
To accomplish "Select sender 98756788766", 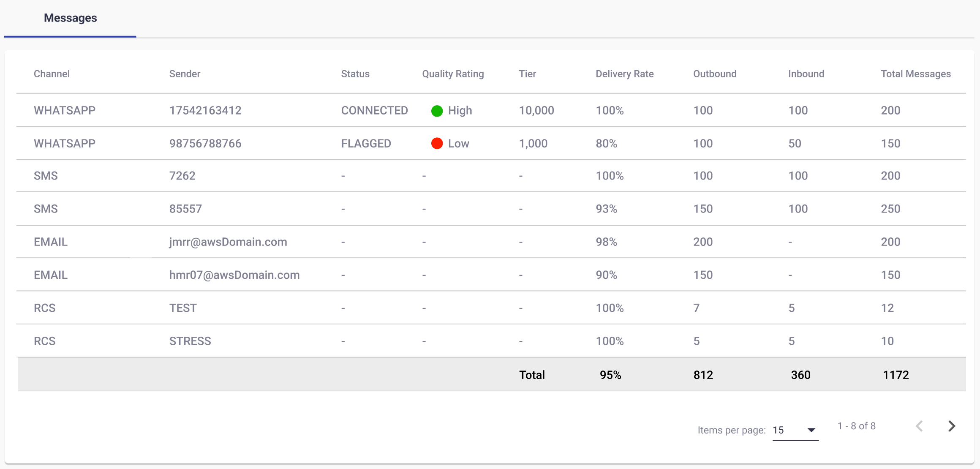I will point(205,144).
